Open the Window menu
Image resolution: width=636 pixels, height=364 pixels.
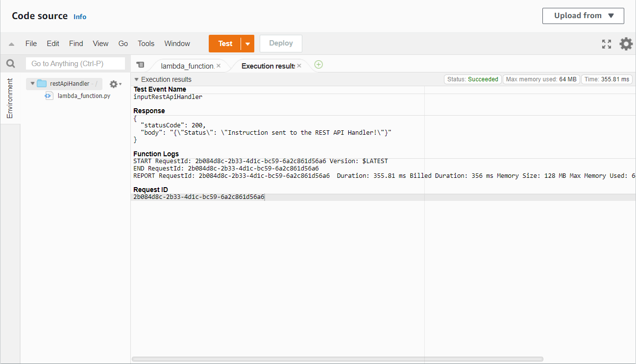177,44
